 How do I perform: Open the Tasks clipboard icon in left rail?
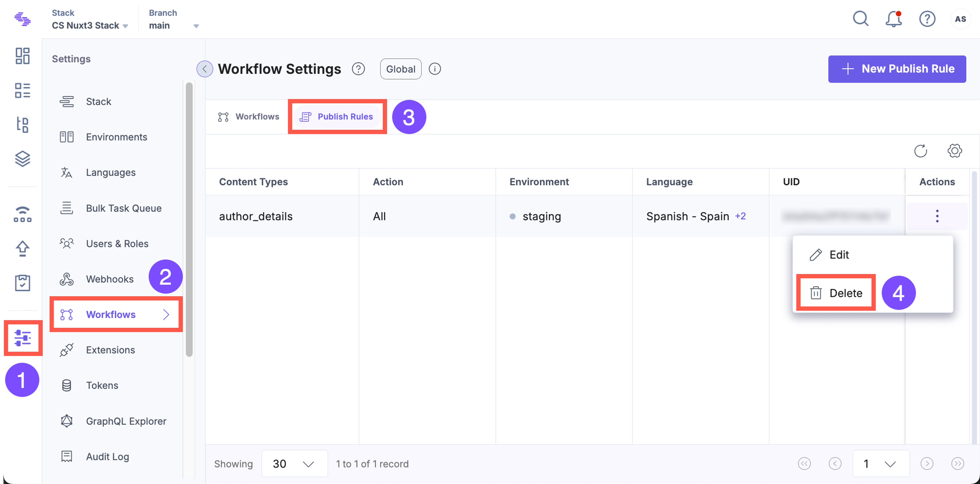coord(22,283)
